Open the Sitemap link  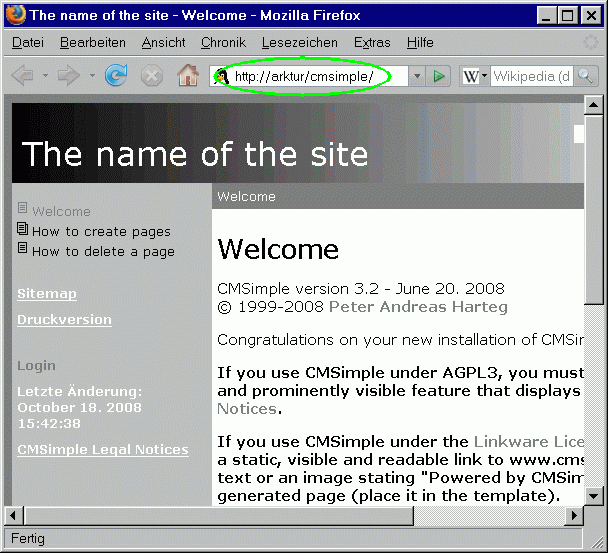coord(47,294)
